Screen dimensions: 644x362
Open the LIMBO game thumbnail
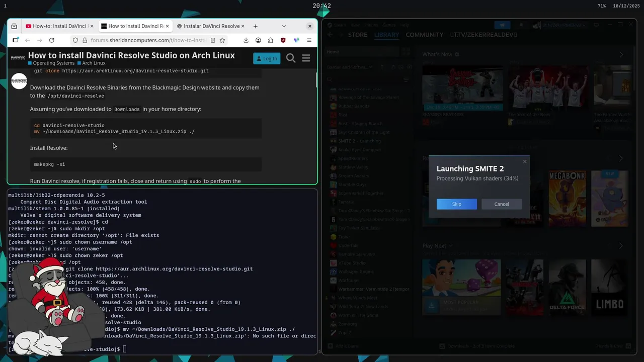click(x=610, y=287)
